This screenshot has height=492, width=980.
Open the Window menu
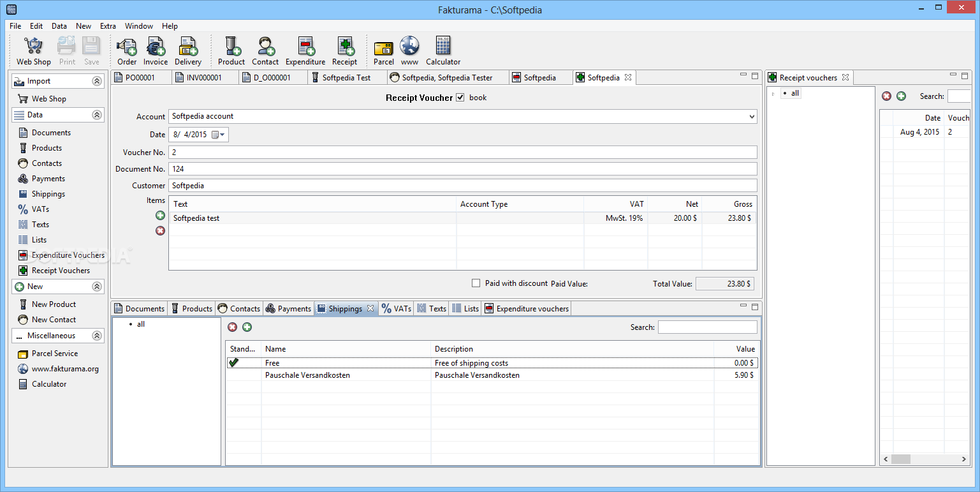coord(138,26)
